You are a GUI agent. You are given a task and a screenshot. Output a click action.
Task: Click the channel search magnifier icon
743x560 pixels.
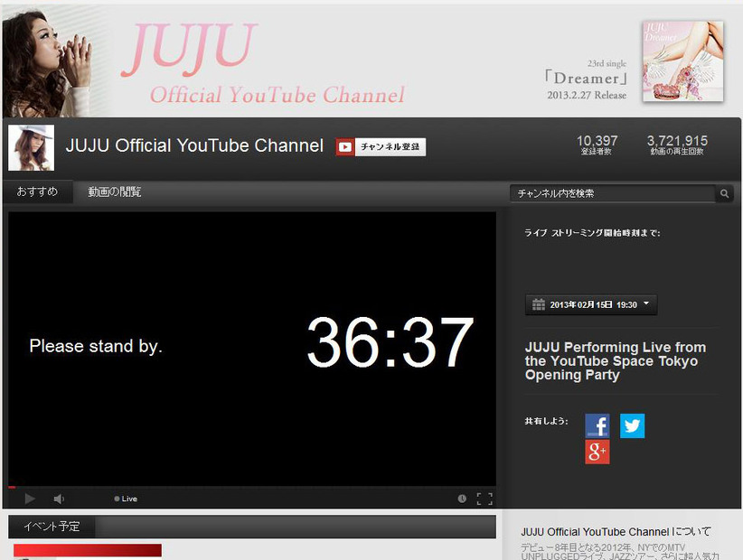click(x=724, y=193)
